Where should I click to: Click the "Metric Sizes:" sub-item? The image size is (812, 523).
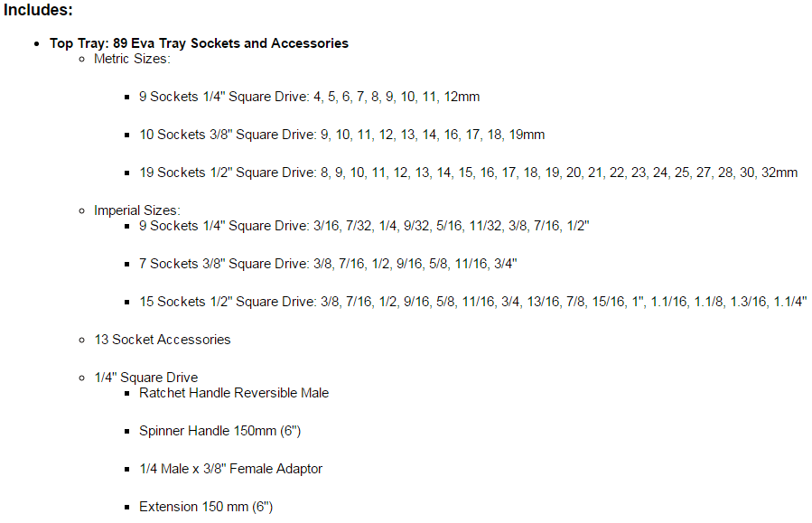(x=132, y=59)
